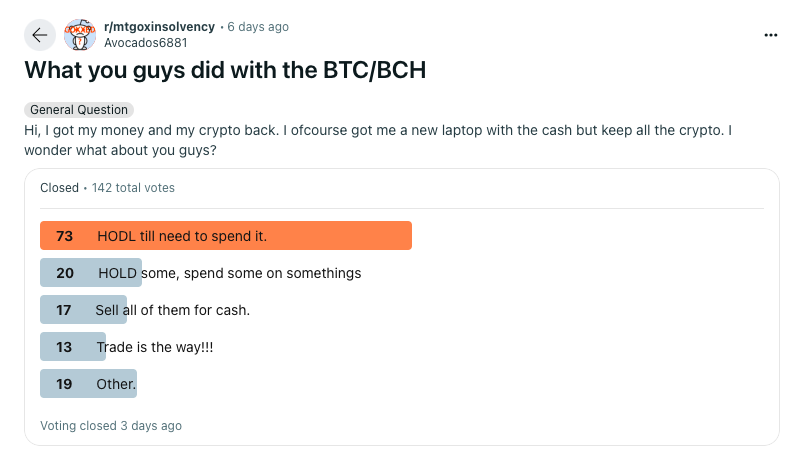Screen dimensions: 791x458
Task: Click the 19 vote count for Other
Action: pos(64,384)
